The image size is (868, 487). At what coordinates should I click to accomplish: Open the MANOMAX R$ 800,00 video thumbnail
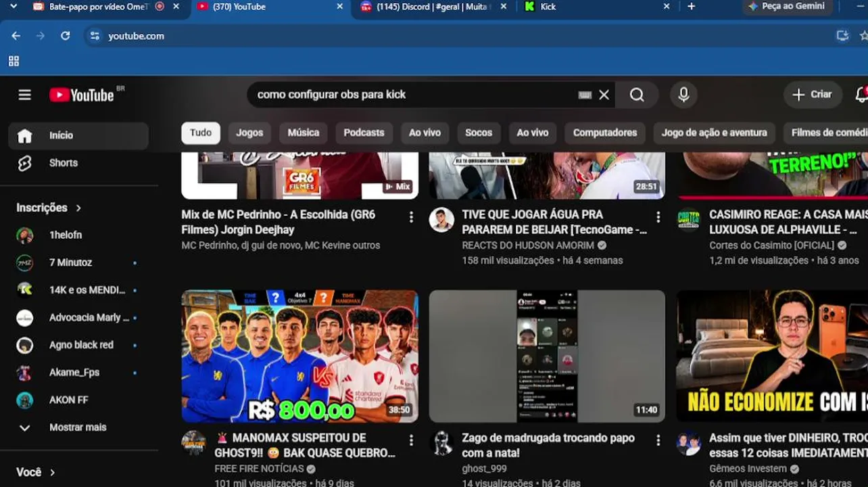click(x=299, y=356)
